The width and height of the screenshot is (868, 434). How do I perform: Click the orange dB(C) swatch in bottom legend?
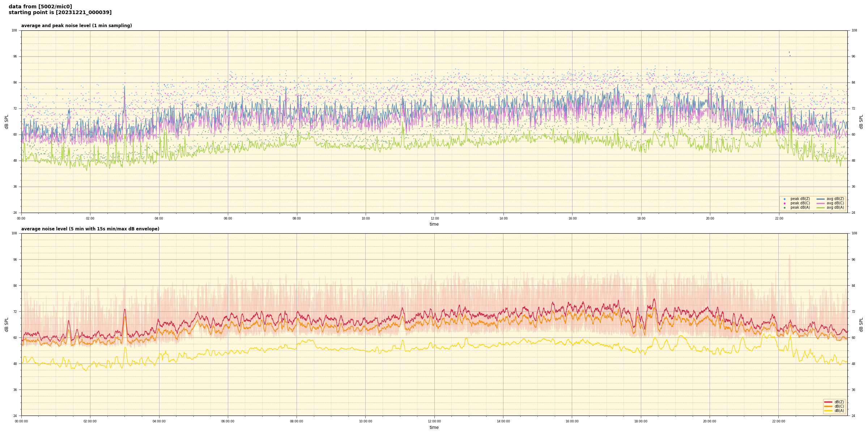pos(828,406)
